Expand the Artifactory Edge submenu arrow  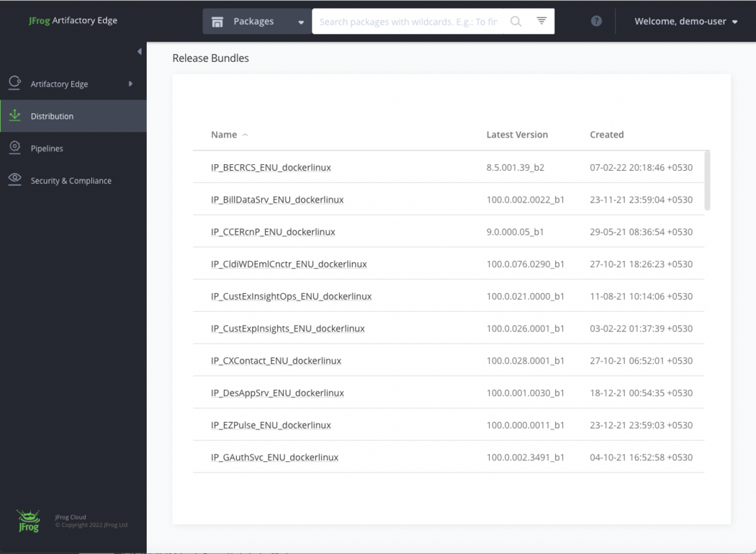click(x=130, y=84)
